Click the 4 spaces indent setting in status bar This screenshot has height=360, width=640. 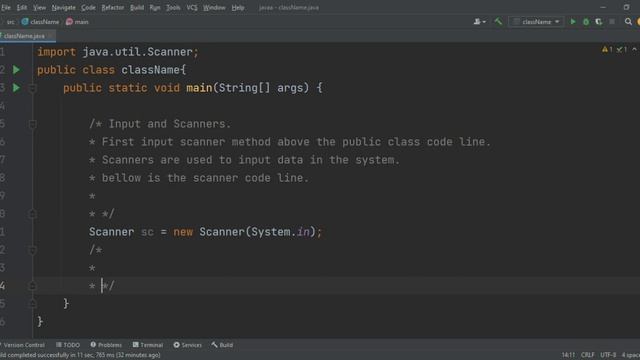click(x=631, y=355)
